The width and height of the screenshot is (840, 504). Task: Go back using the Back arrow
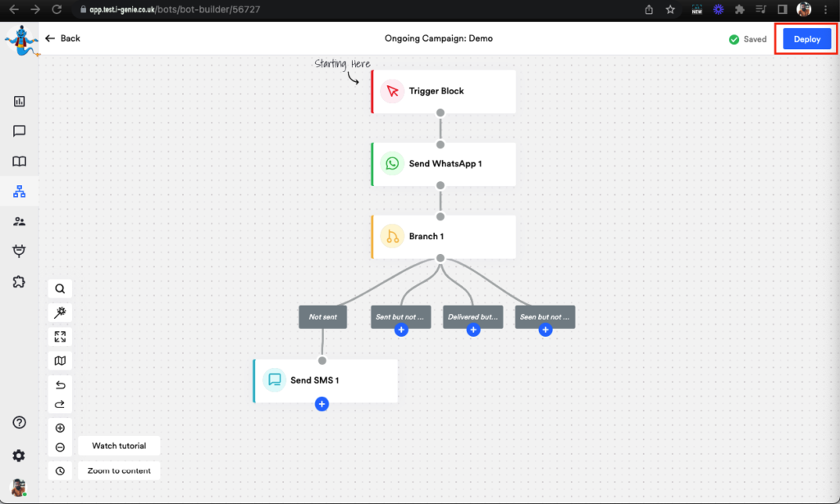63,39
